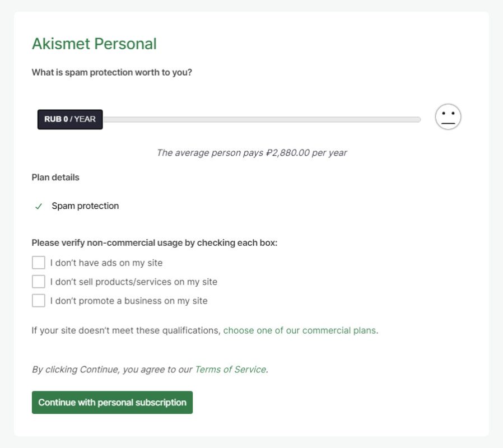Click the 'Akismet Personal' heading
The image size is (503, 448).
94,44
